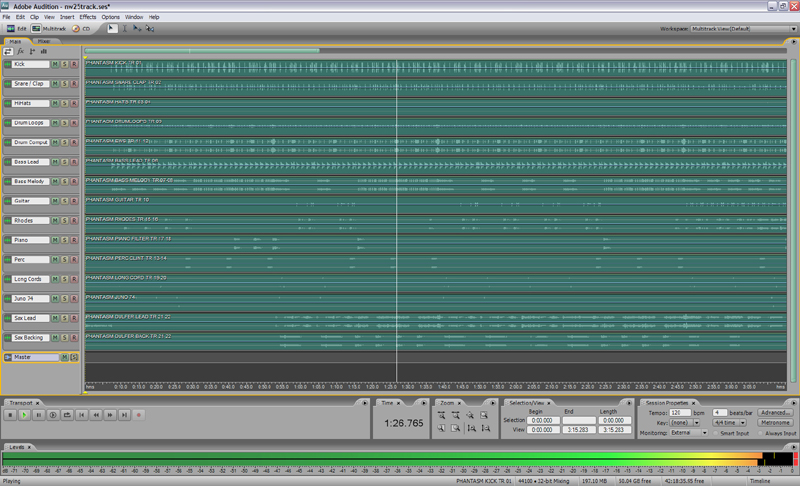Click Zoom Out Full Both Axes icon

click(x=470, y=415)
